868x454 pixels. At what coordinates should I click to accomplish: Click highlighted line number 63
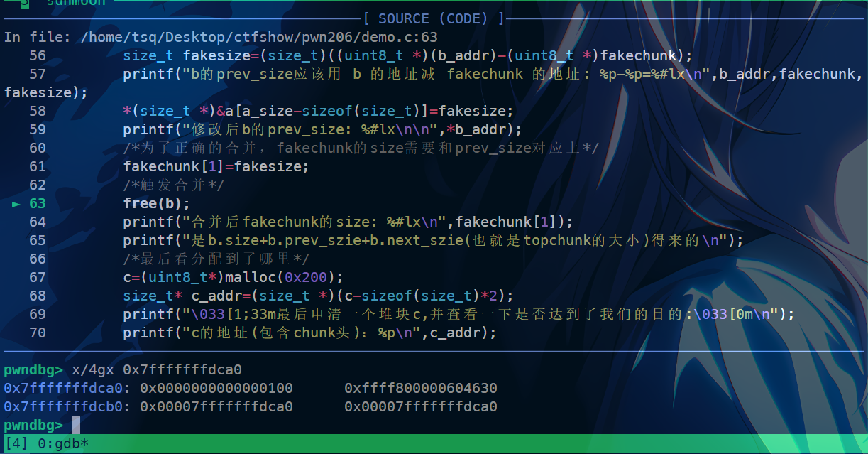(38, 203)
